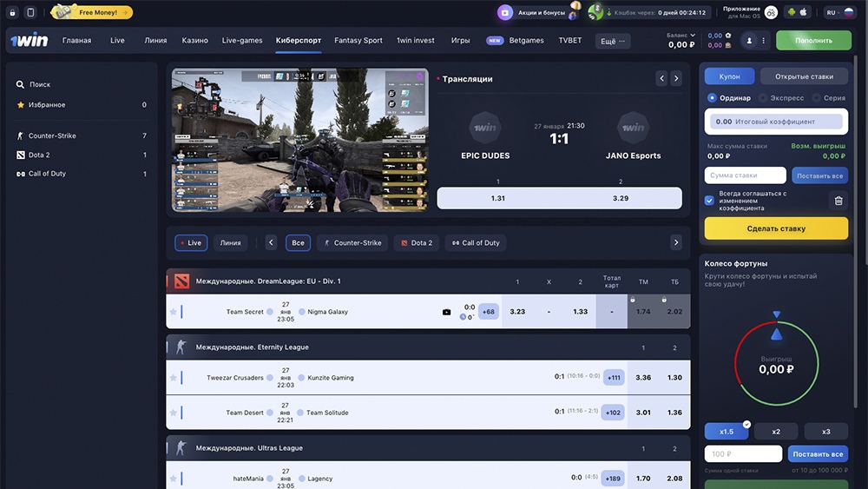Toggle always agree to coefficient change checkbox
This screenshot has height=489, width=868.
(709, 201)
